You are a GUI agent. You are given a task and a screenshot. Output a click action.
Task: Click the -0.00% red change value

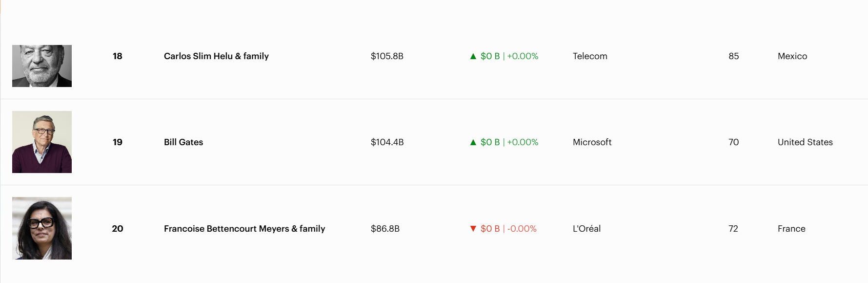pyautogui.click(x=522, y=229)
